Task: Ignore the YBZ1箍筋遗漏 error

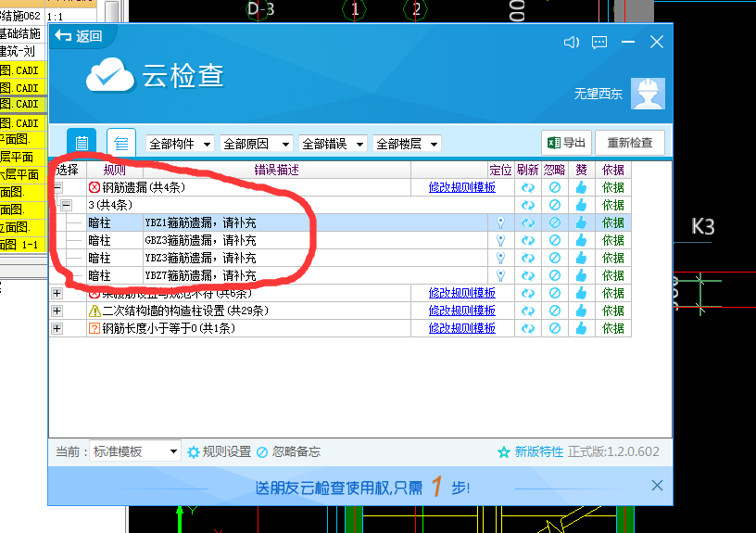Action: click(x=555, y=222)
